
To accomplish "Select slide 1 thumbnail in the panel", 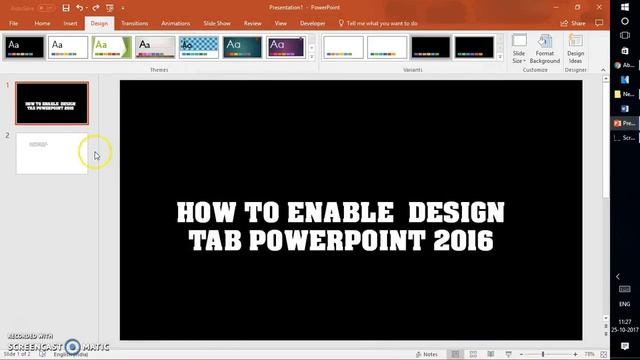I will [x=52, y=103].
